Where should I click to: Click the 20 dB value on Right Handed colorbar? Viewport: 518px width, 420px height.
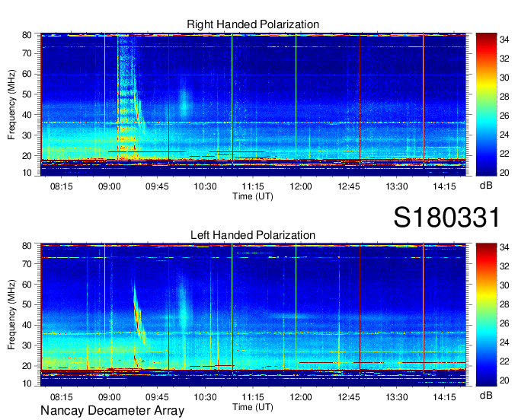pos(504,173)
